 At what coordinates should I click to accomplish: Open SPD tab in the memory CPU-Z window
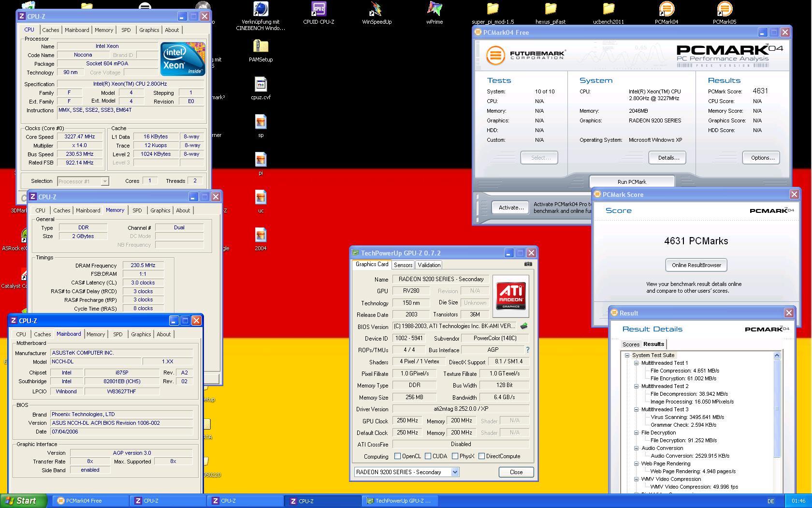pyautogui.click(x=137, y=210)
